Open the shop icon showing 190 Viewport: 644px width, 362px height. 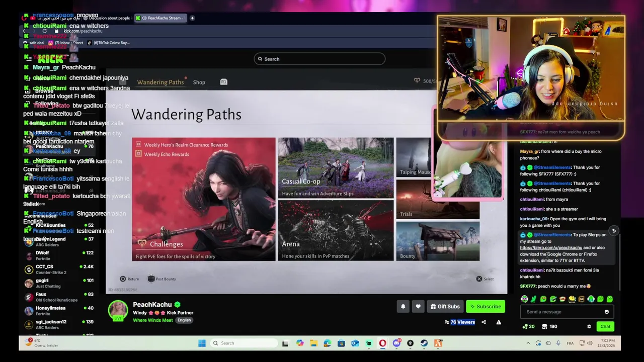(549, 326)
